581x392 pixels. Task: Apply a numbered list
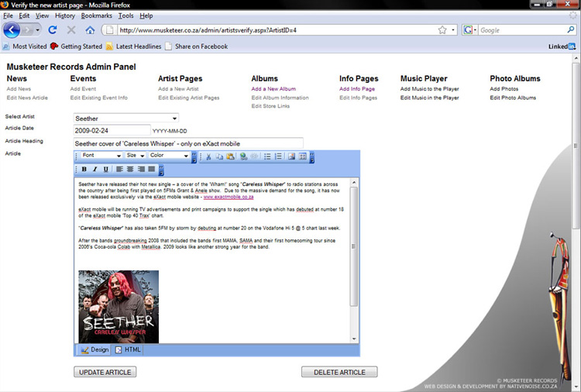pyautogui.click(x=278, y=156)
